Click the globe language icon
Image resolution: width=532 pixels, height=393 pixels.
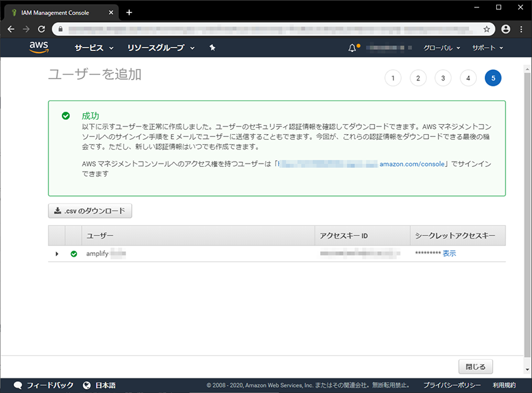coord(87,385)
